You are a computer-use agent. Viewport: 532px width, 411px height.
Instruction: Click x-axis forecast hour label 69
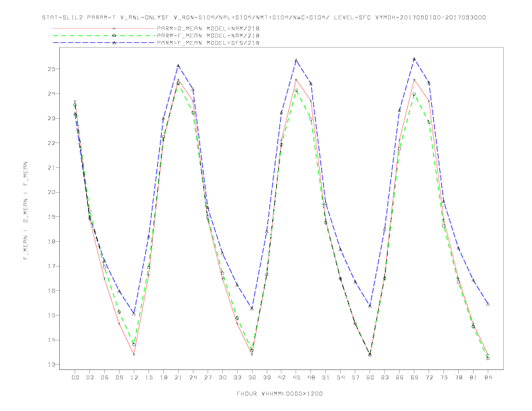[x=414, y=377]
